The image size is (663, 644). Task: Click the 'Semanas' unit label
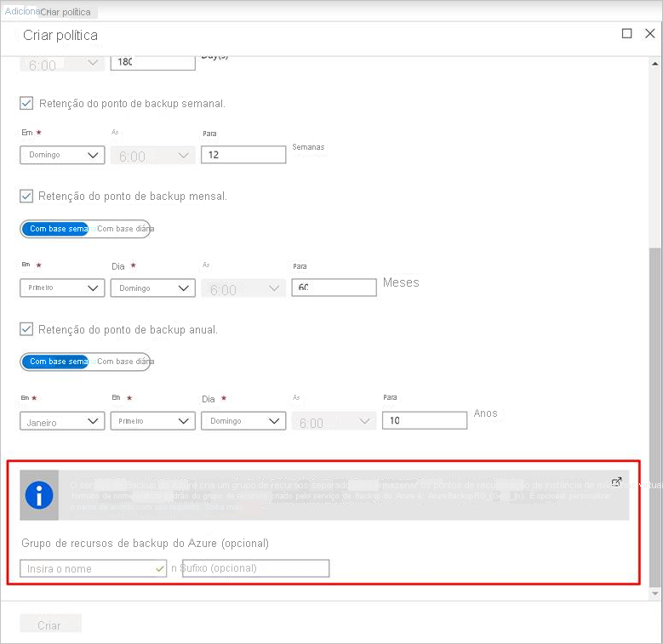[308, 147]
